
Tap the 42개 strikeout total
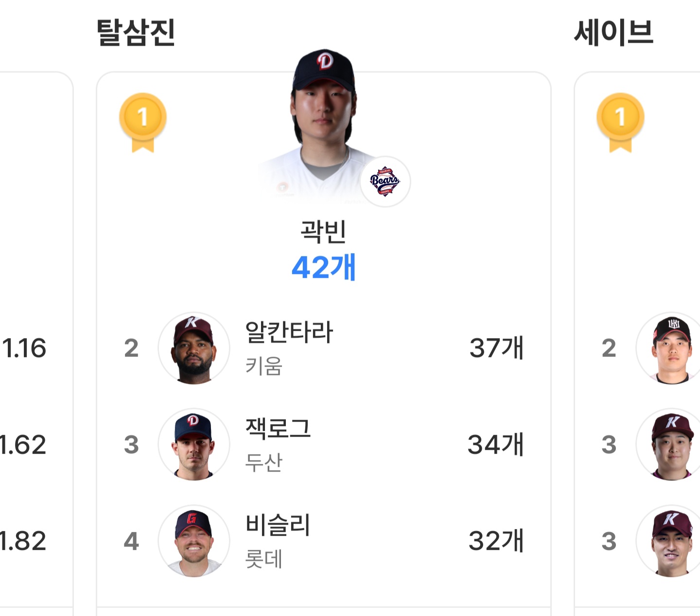[323, 267]
